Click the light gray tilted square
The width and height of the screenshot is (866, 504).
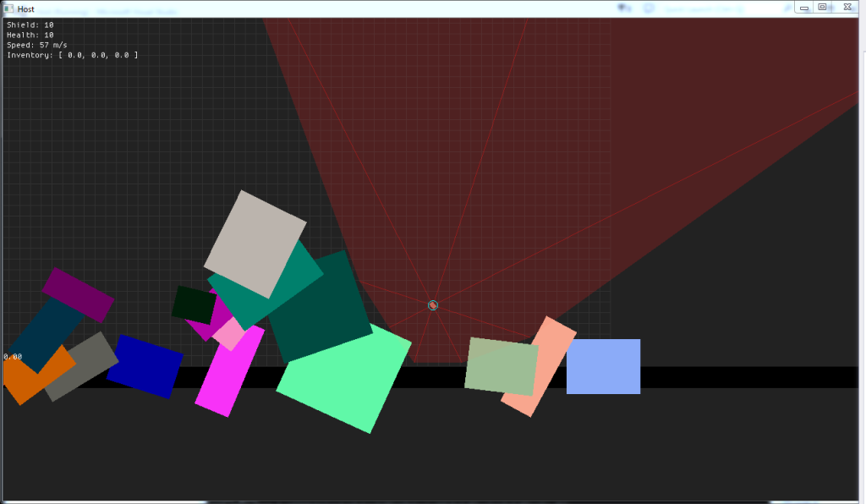pyautogui.click(x=255, y=242)
